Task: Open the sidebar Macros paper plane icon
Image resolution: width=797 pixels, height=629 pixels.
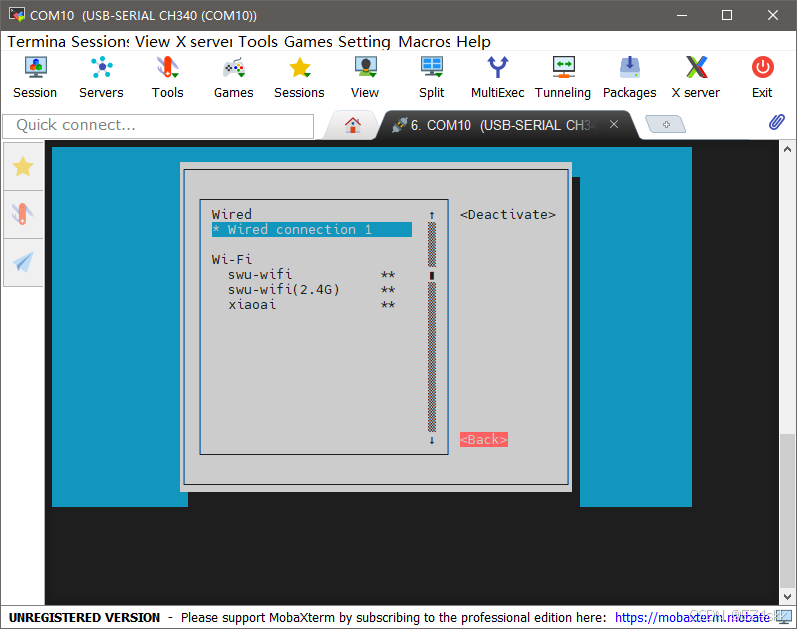Action: coord(23,262)
